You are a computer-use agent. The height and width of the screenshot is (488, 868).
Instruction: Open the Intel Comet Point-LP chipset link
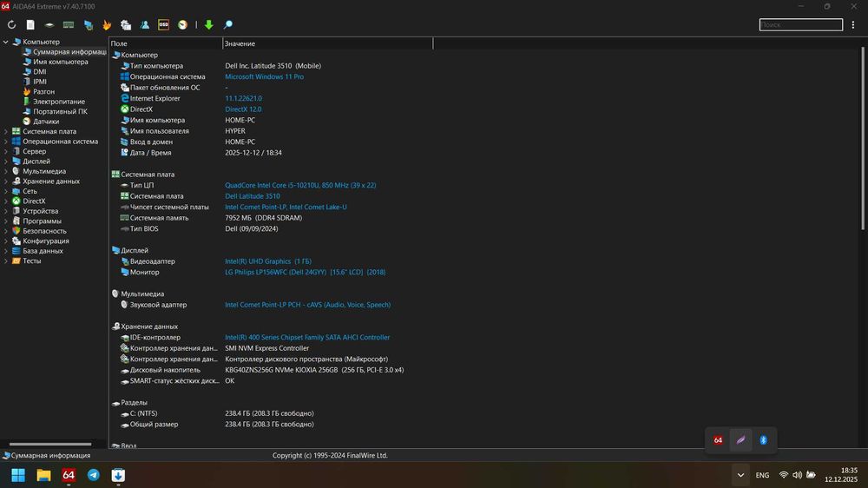click(x=286, y=208)
